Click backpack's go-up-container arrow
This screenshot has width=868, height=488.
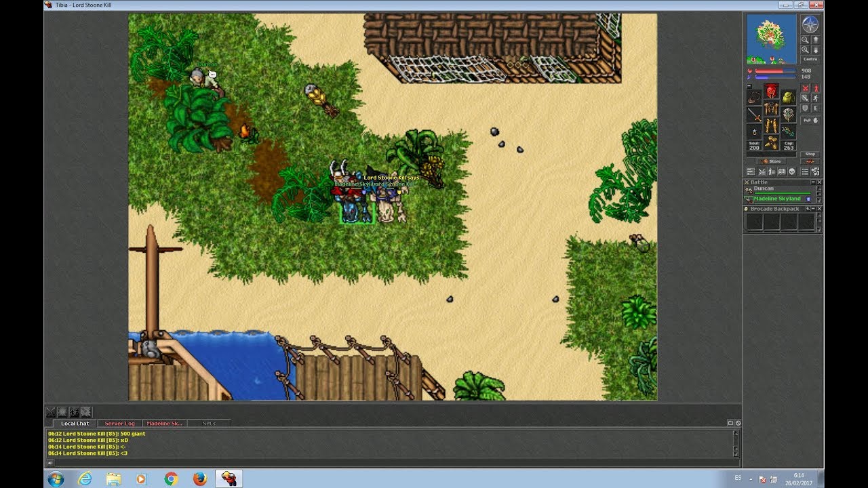(x=808, y=209)
